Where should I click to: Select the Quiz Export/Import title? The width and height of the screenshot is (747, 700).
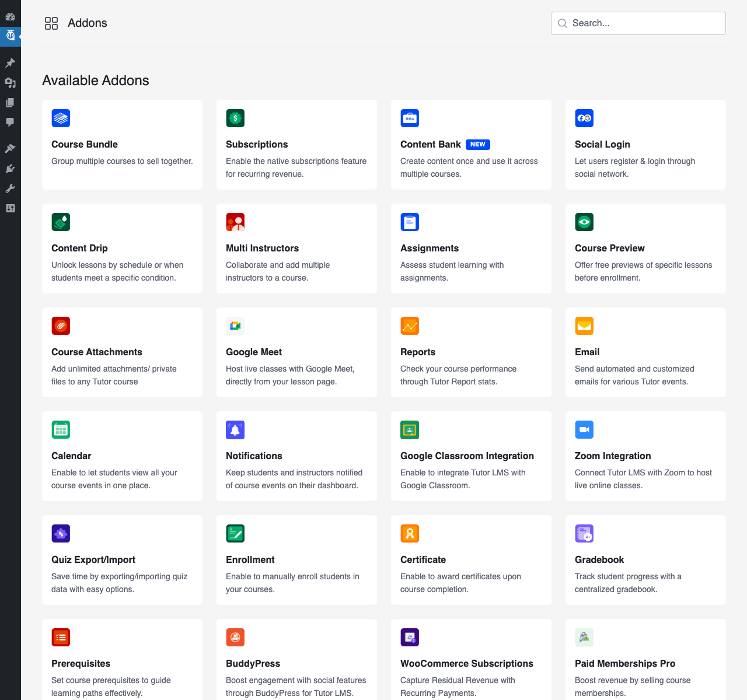pos(93,559)
